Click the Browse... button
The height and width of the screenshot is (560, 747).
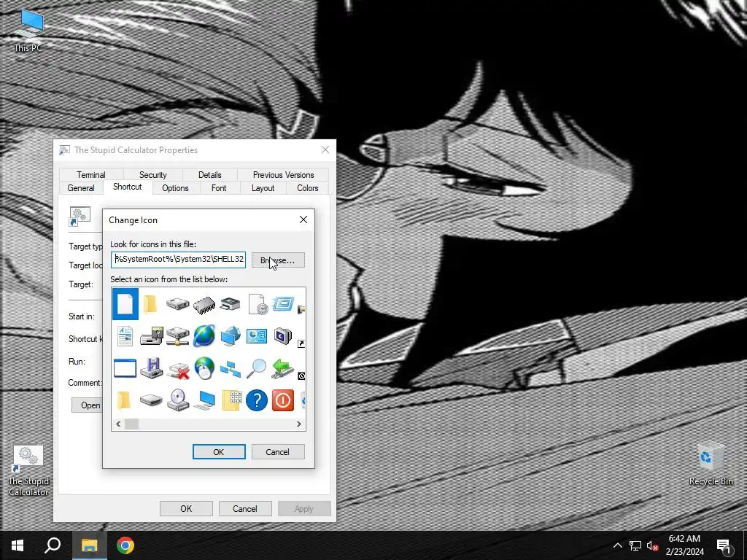click(x=278, y=260)
